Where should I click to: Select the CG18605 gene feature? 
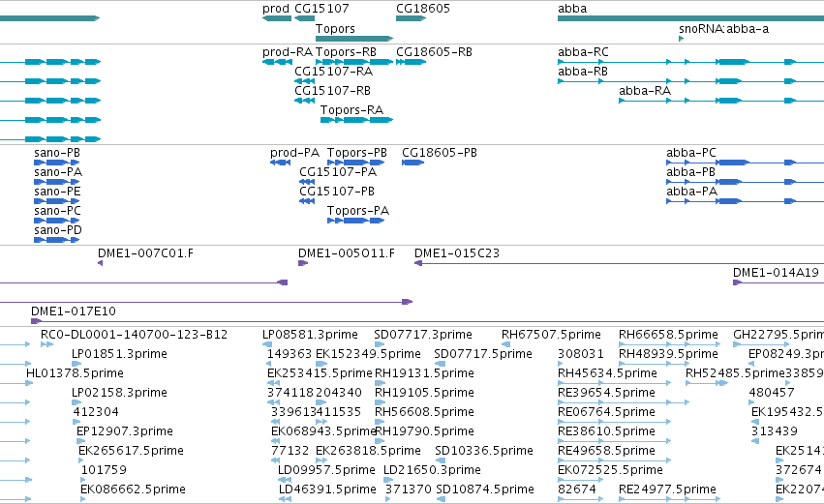coord(411,18)
